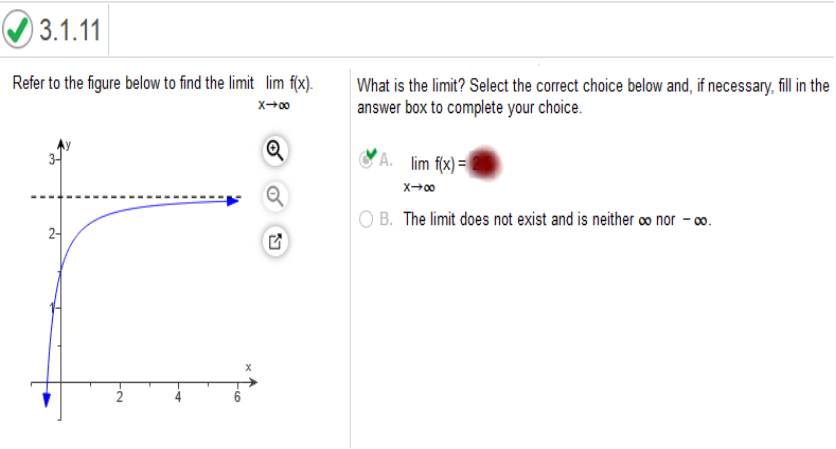Select choice B radio button
Image resolution: width=836 pixels, height=449 pixels.
[367, 220]
